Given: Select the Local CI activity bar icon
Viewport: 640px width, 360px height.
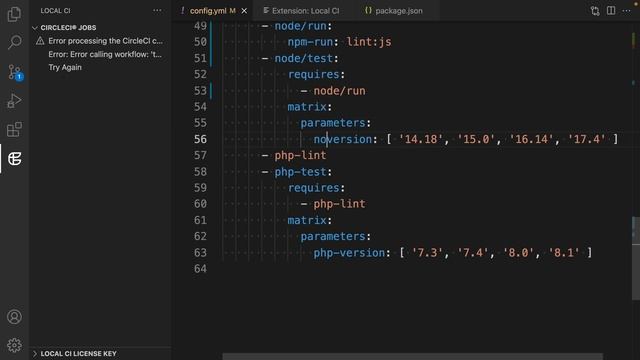Looking at the screenshot, I should coord(14,159).
